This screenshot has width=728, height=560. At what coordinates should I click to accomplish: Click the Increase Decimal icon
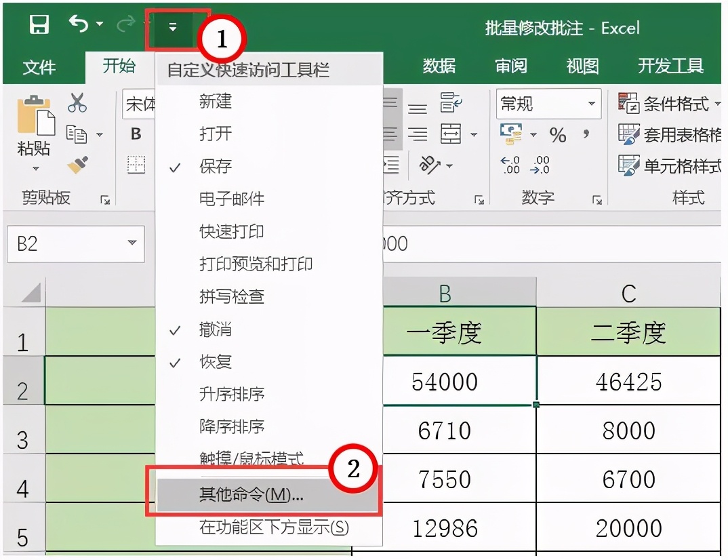pyautogui.click(x=510, y=165)
